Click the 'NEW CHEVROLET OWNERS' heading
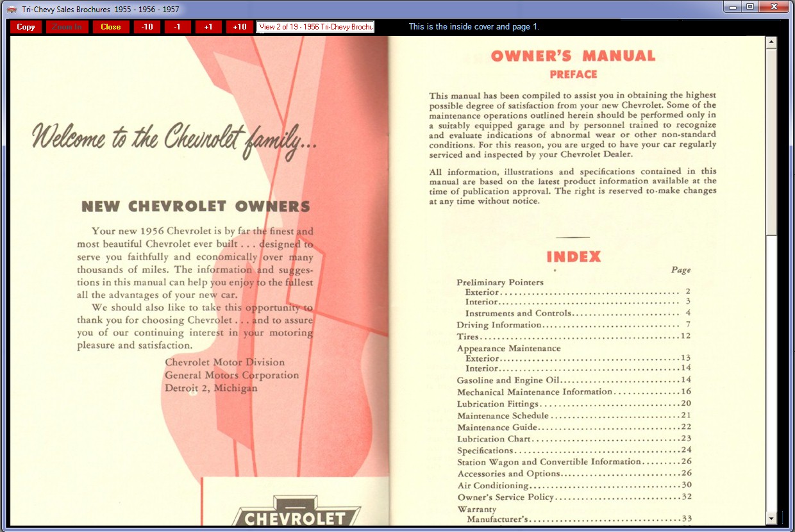Image resolution: width=795 pixels, height=532 pixels. coord(196,207)
